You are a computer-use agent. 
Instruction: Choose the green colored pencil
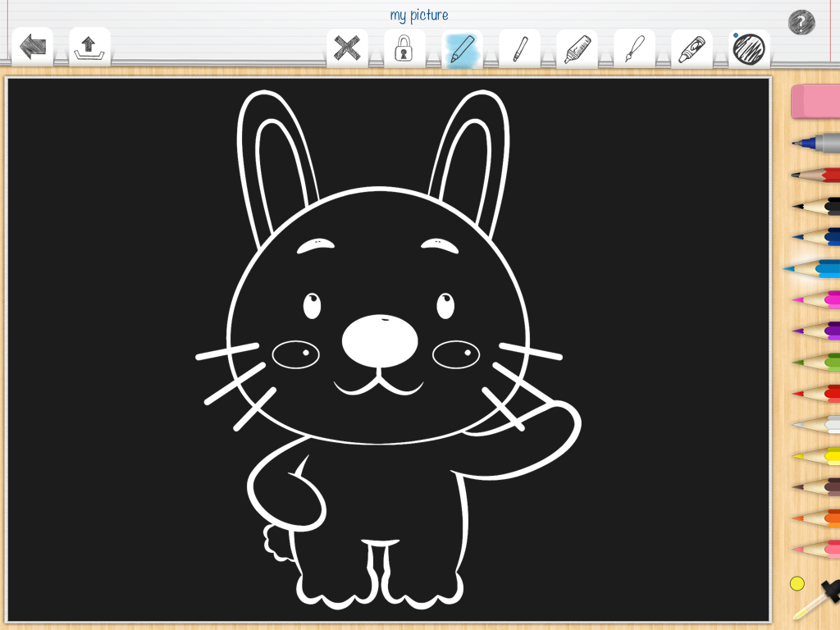tap(818, 361)
